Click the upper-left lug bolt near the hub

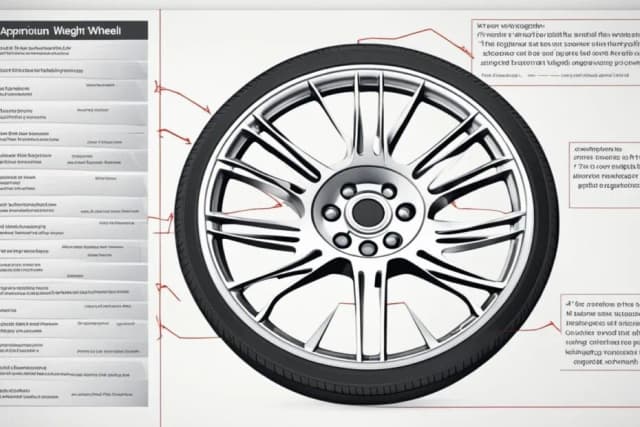[347, 190]
